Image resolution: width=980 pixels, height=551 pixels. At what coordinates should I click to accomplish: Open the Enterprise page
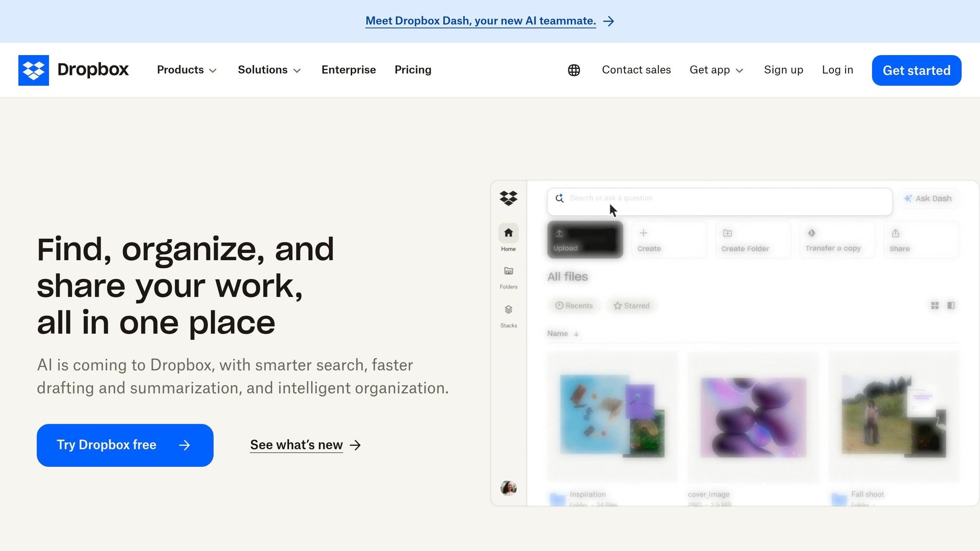348,70
